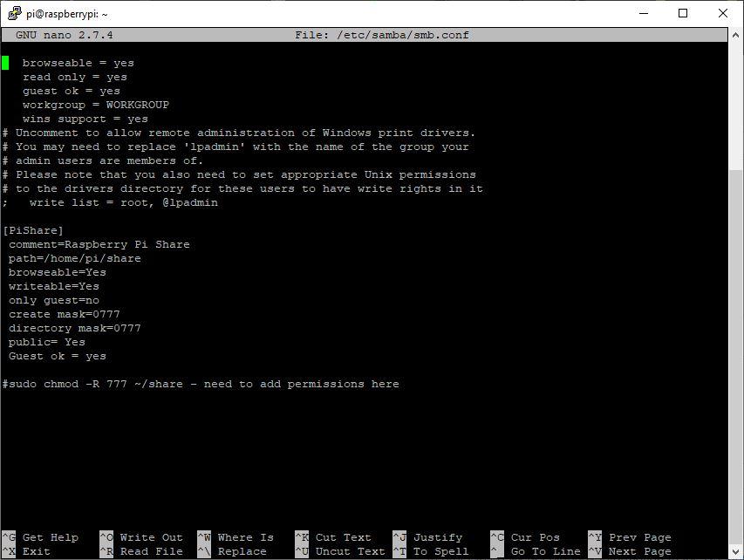Screen dimensions: 744x560
Task: Click the ^G Get Help shortcut
Action: (x=40, y=537)
